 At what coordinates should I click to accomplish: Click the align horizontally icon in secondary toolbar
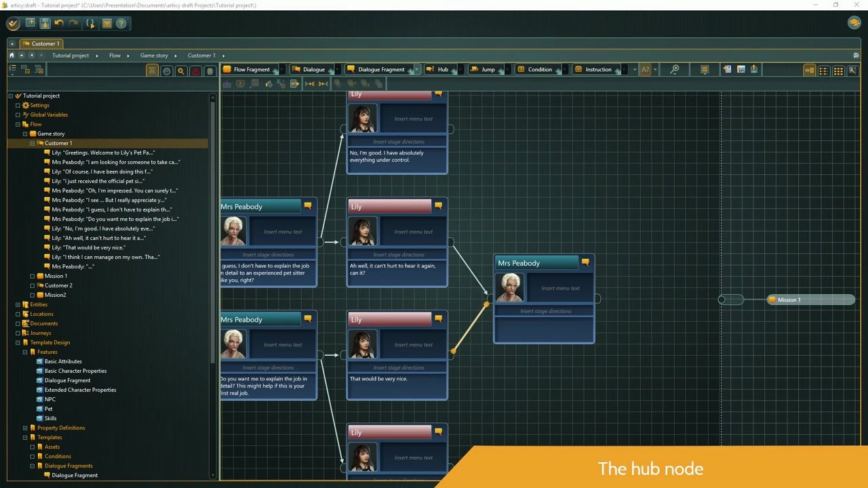point(309,83)
